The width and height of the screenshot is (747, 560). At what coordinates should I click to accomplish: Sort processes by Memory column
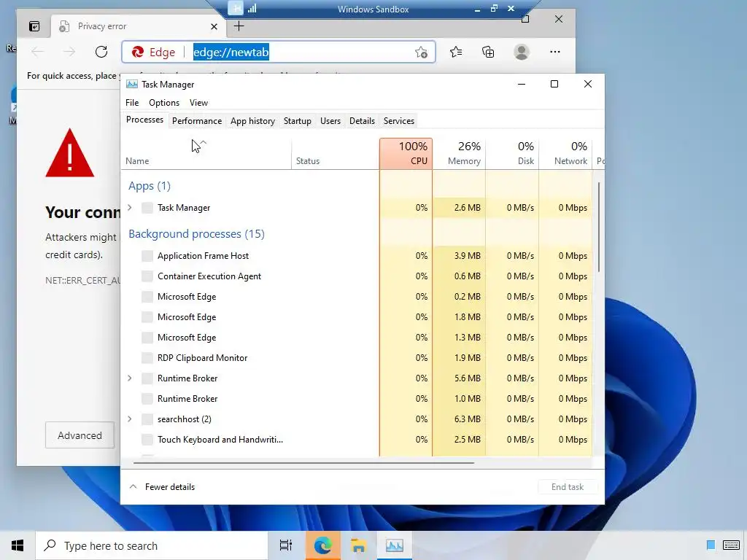[x=459, y=153]
